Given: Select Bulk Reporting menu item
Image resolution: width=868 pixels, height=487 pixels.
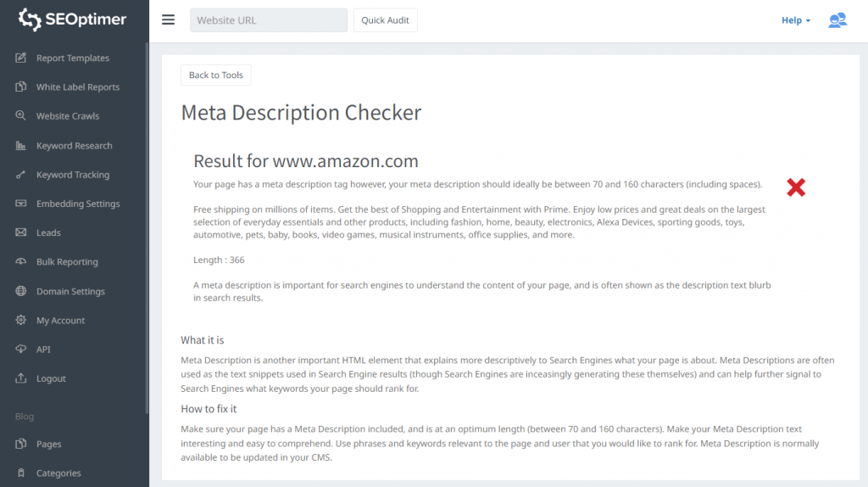Looking at the screenshot, I should point(67,262).
